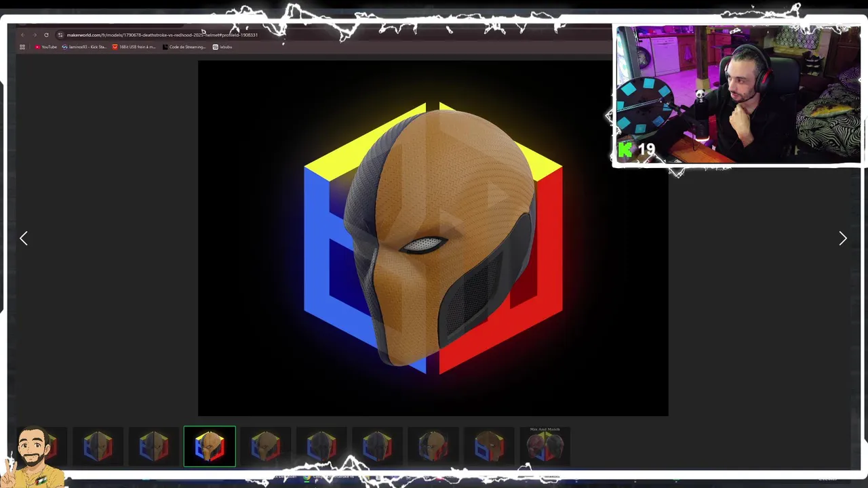868x488 pixels.
Task: Show the next image with right arrow
Action: click(843, 238)
